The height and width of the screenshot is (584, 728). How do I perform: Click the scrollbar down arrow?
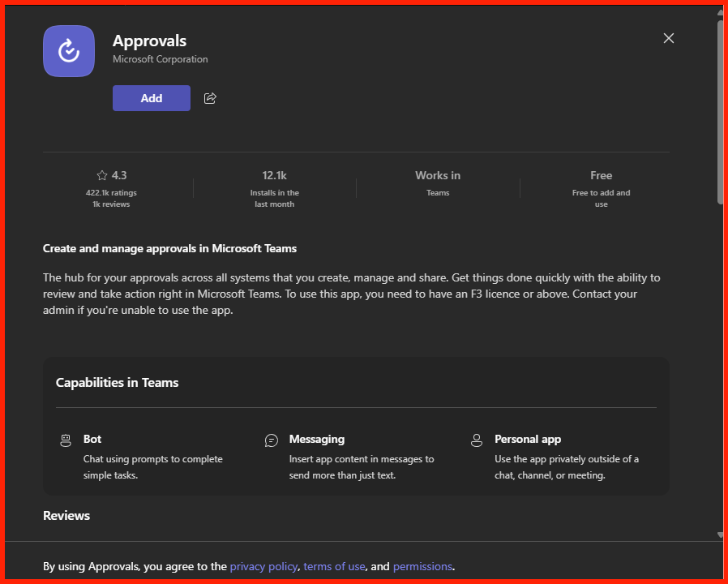(720, 535)
